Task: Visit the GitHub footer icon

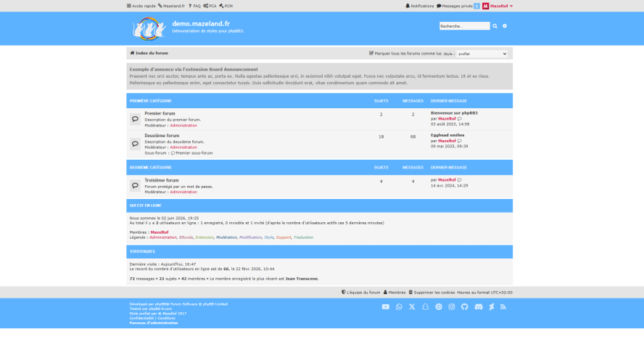Action: point(465,306)
